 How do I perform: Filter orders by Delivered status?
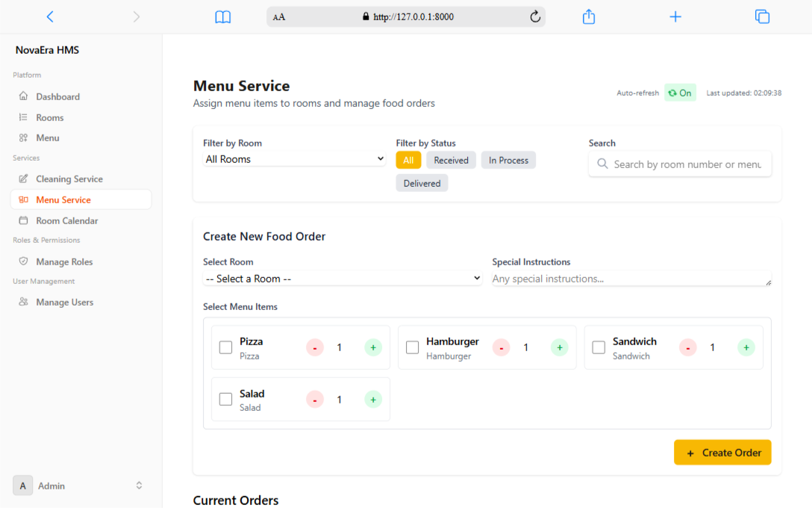coord(422,183)
